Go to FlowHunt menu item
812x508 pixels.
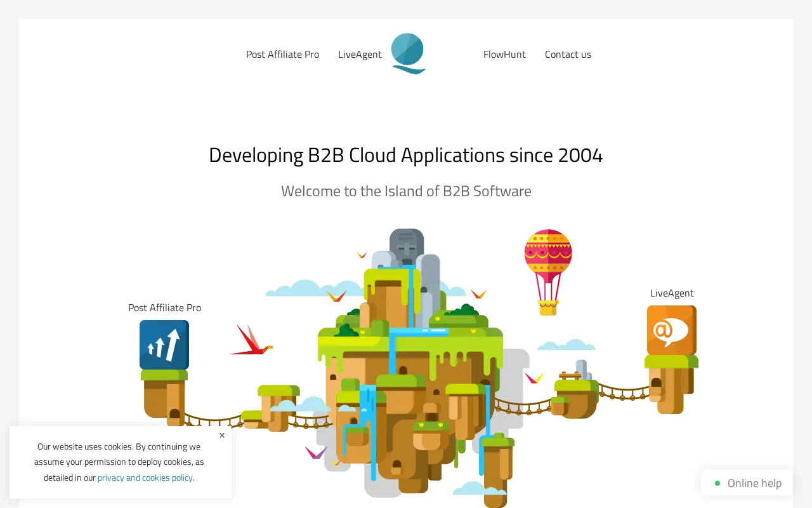pyautogui.click(x=504, y=55)
